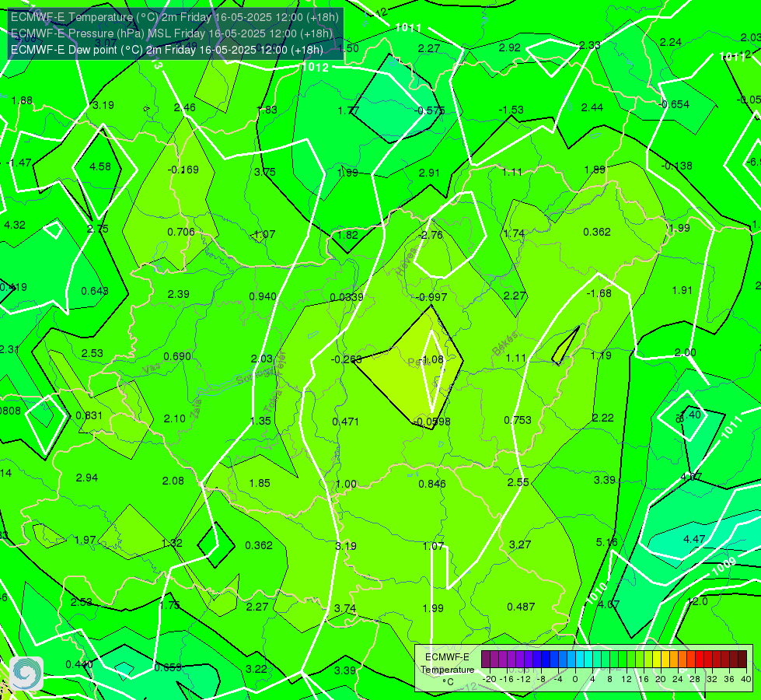Click the 1.91 map value

[682, 290]
